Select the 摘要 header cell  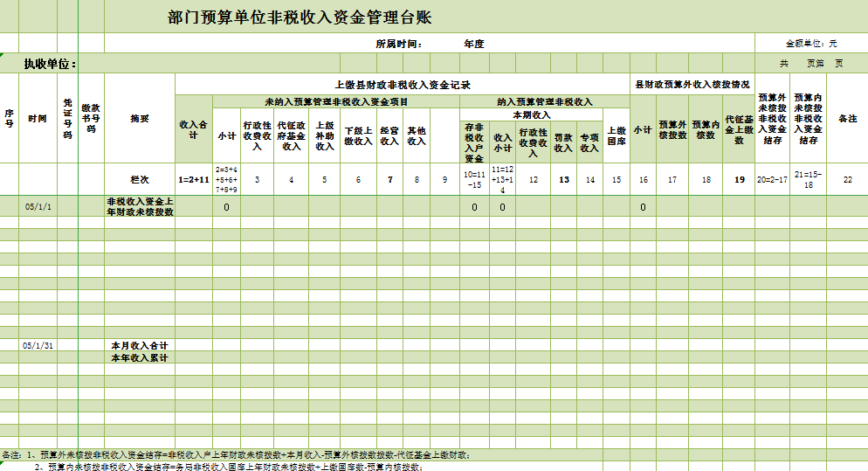click(140, 118)
